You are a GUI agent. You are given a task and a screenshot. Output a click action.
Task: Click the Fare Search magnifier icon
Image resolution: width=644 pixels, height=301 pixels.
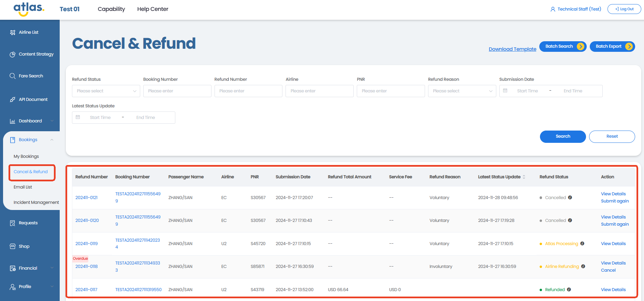(13, 76)
